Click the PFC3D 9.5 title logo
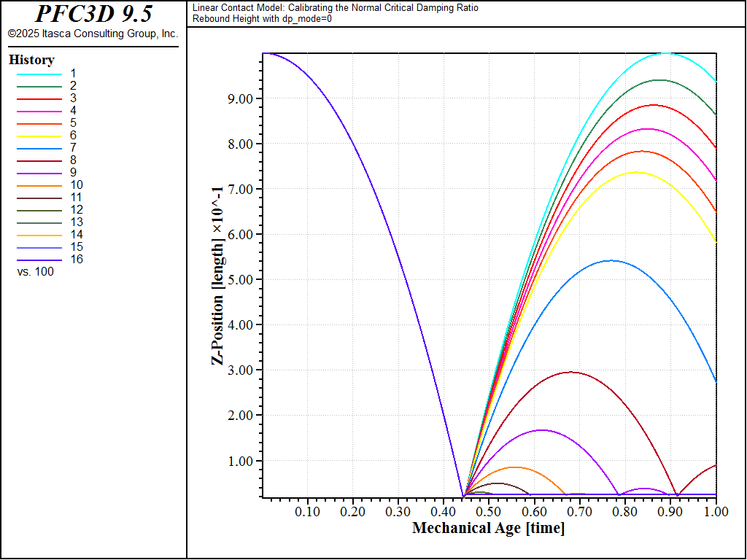The height and width of the screenshot is (560, 747). click(94, 14)
